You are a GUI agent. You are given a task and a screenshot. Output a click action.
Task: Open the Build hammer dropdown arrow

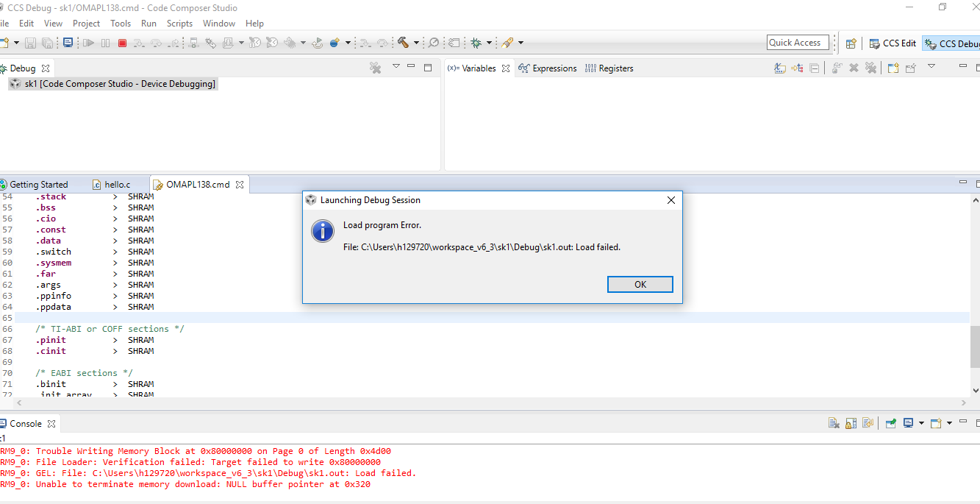416,43
